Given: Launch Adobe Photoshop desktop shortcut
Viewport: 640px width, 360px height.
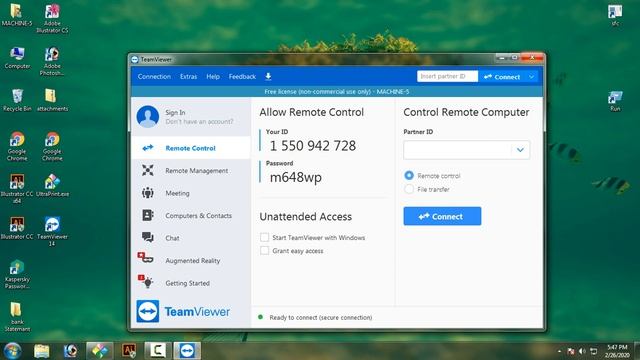Looking at the screenshot, I should (52, 61).
